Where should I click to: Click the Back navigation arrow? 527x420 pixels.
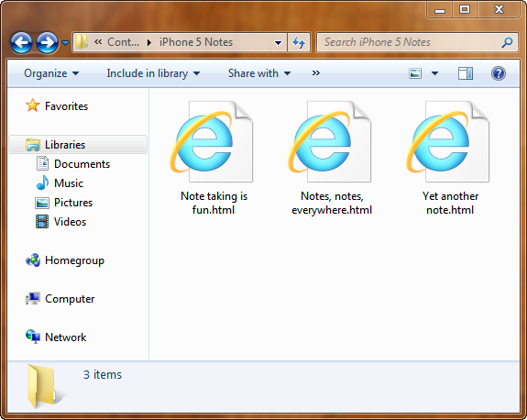21,43
